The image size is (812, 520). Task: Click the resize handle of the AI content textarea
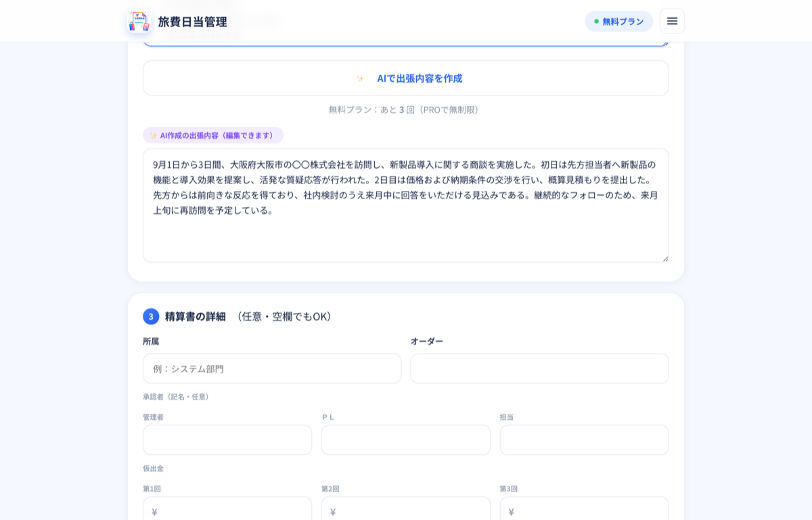tap(665, 258)
